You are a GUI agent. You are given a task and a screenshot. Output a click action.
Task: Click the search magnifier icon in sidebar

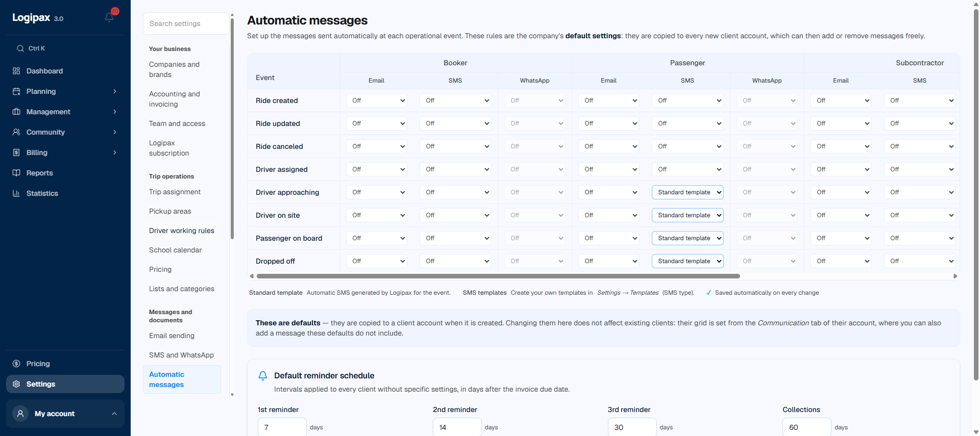pos(20,48)
